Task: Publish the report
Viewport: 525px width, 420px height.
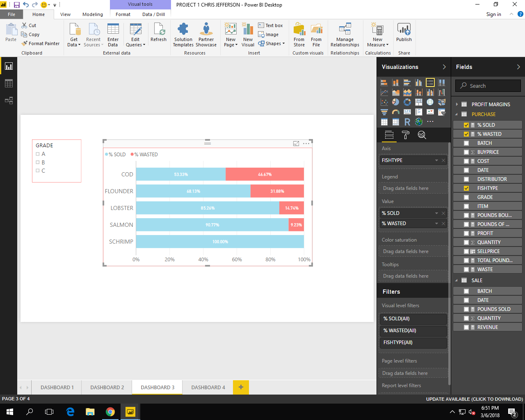Action: [x=404, y=33]
